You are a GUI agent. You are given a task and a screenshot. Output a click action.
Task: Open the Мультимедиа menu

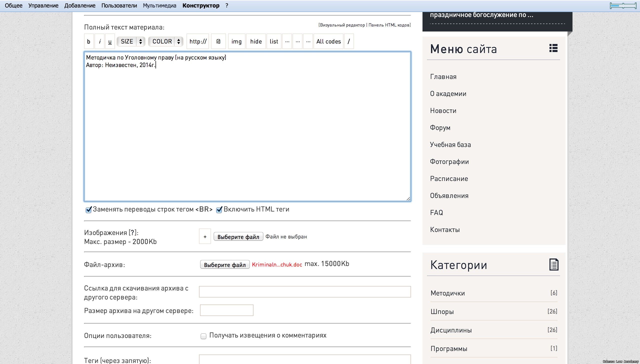click(x=159, y=5)
